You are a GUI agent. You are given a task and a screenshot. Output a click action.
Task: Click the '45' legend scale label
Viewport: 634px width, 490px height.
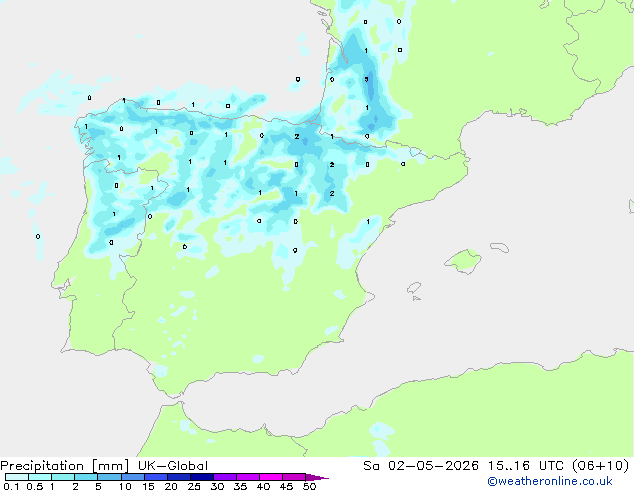click(286, 486)
